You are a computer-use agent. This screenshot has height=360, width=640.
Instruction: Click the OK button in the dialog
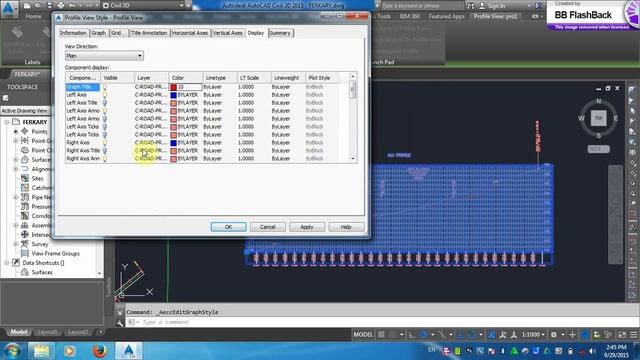[x=229, y=227]
